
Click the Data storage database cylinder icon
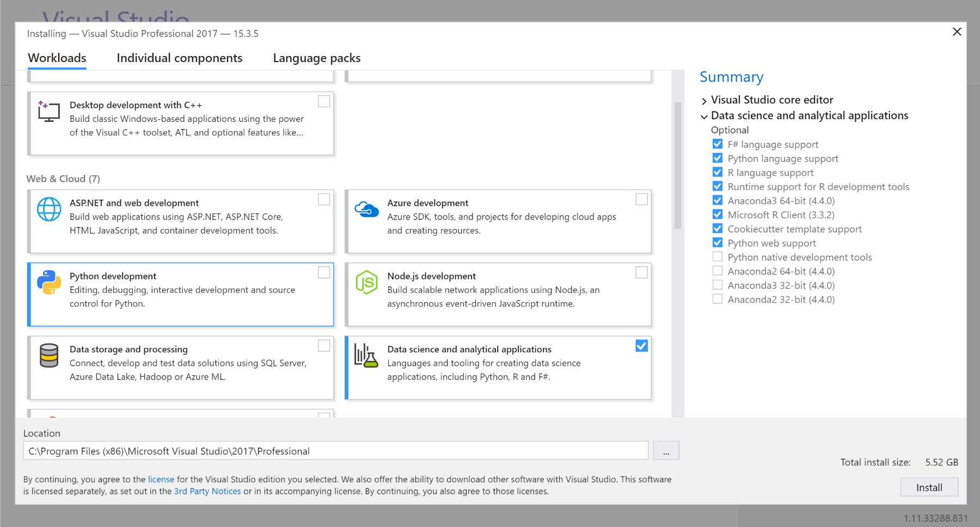[49, 356]
